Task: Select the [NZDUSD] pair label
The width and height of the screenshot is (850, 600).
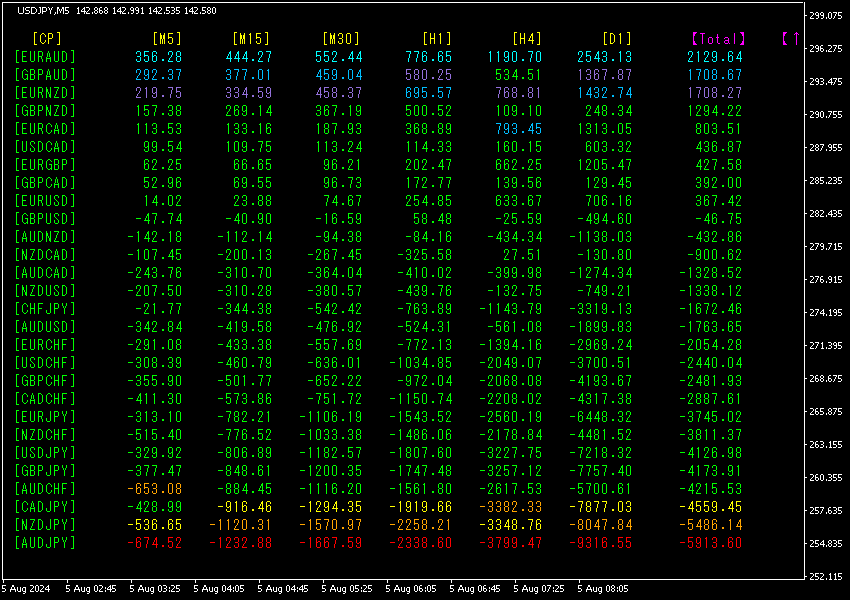Action: point(45,291)
